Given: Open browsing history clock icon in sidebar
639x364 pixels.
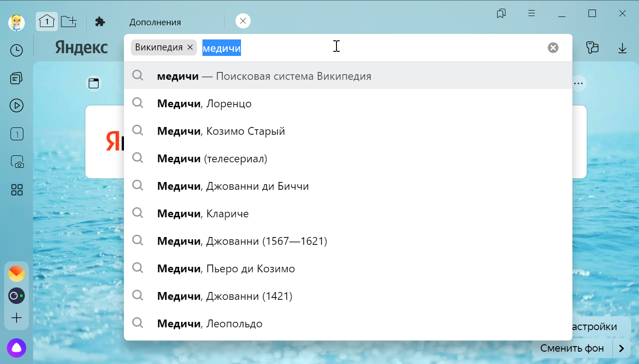Looking at the screenshot, I should click(x=17, y=50).
